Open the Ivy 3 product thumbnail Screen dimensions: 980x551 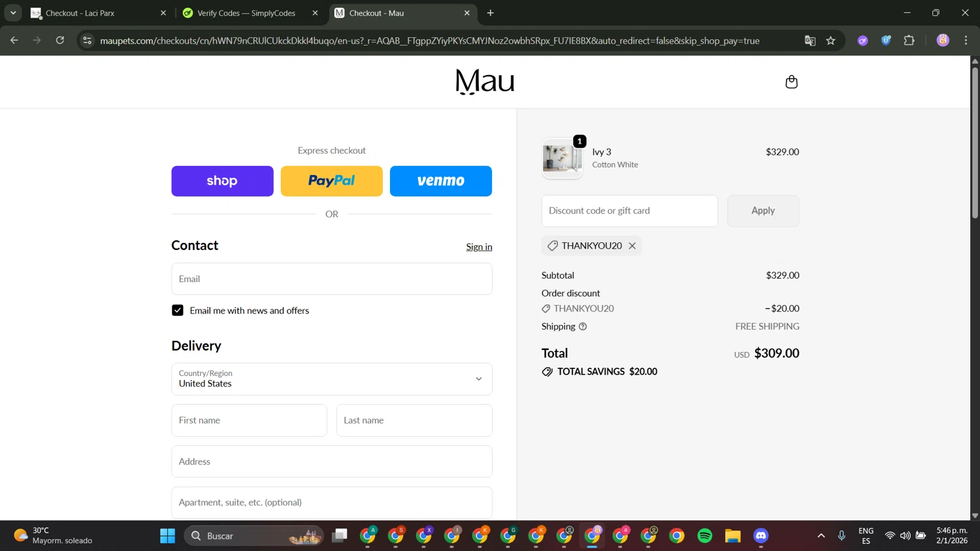coord(562,158)
